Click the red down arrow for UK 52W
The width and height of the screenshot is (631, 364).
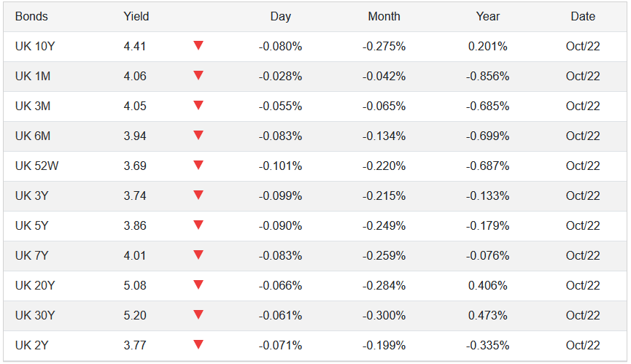tap(198, 166)
